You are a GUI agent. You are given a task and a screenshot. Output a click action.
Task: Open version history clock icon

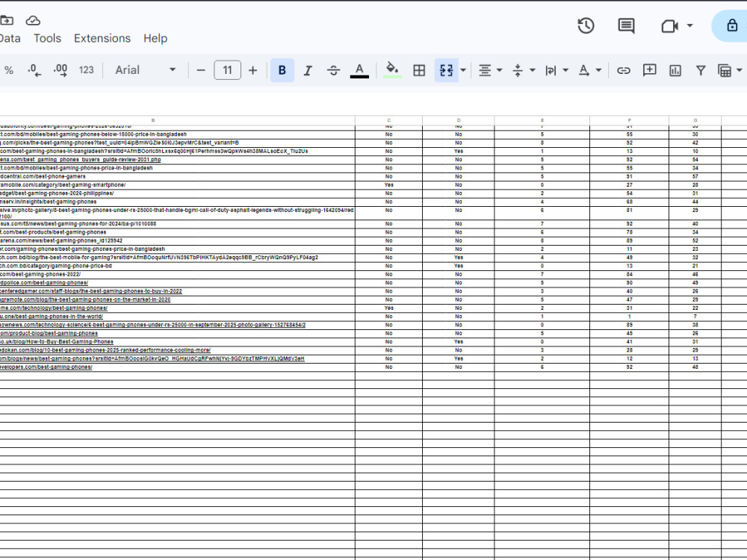pyautogui.click(x=586, y=25)
